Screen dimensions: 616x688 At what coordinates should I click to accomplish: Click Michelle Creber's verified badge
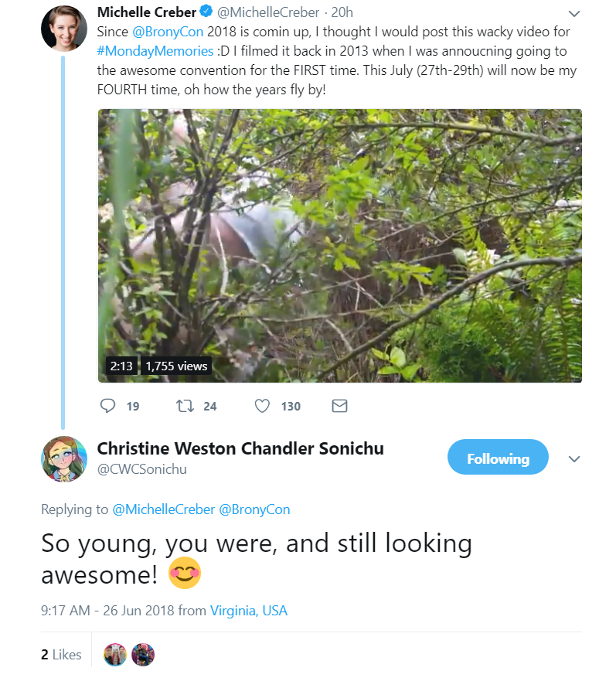pyautogui.click(x=206, y=12)
